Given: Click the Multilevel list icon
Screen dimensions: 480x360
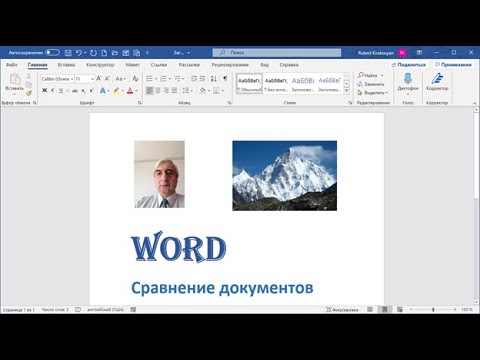Looking at the screenshot, I should click(x=177, y=79).
